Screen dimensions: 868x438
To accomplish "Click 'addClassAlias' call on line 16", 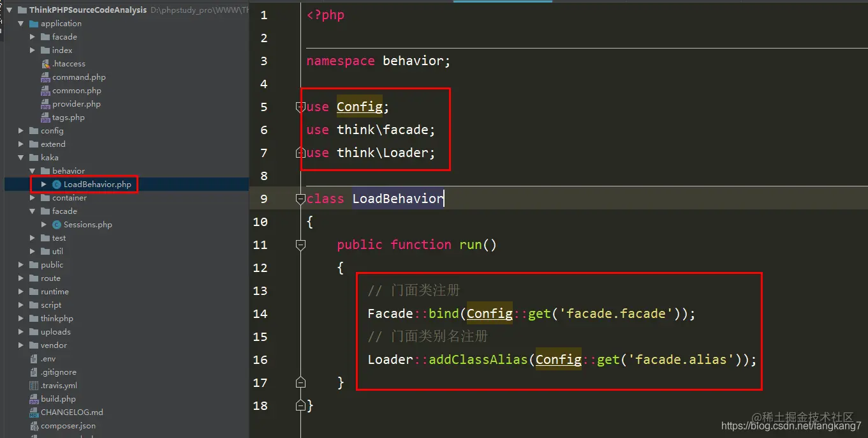I will (478, 359).
